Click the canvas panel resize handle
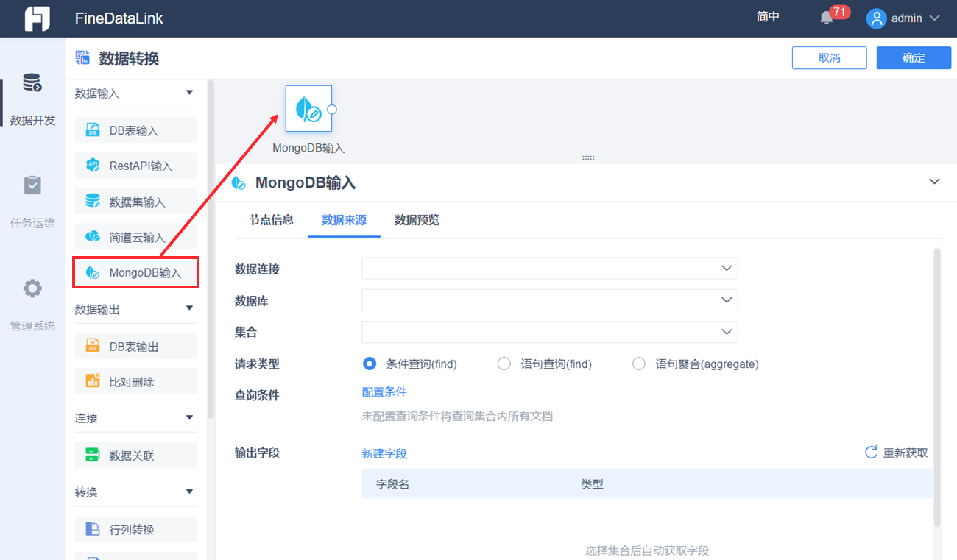957x560 pixels. pos(588,157)
